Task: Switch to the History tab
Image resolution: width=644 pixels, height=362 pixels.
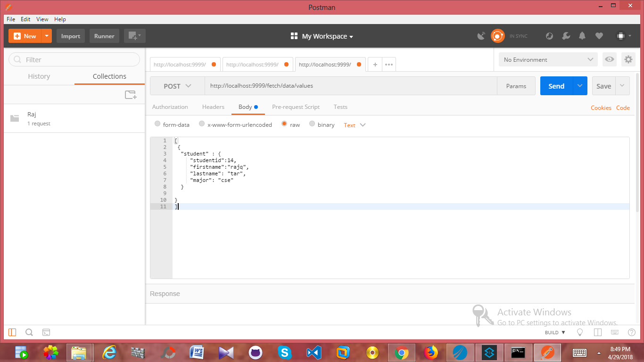Action: 39,76
